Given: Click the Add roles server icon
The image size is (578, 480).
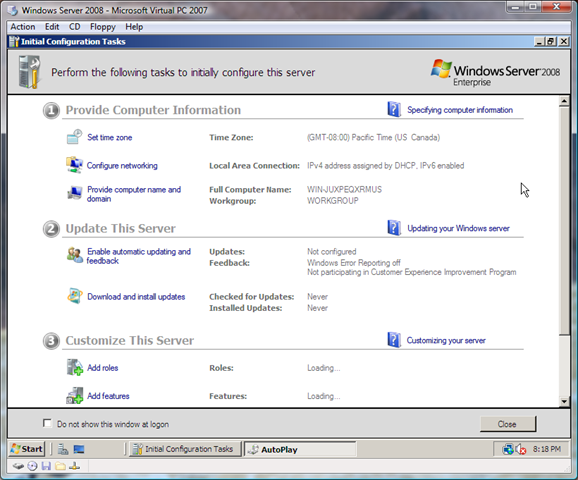Looking at the screenshot, I should (x=74, y=367).
